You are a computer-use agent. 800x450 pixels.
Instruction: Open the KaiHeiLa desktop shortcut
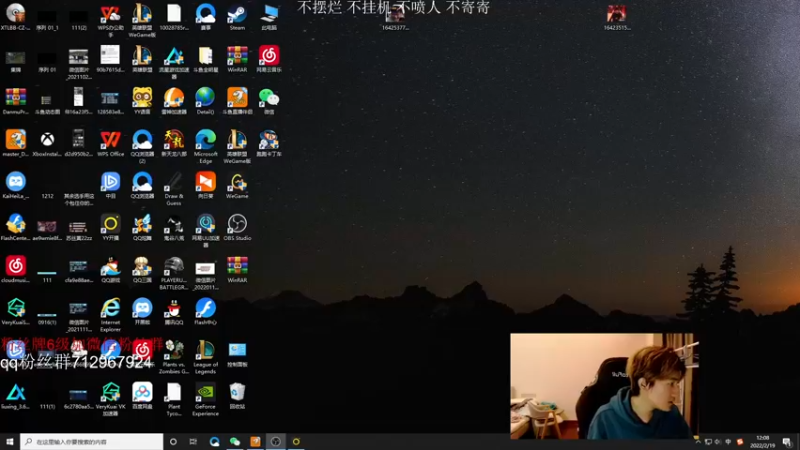coord(16,185)
